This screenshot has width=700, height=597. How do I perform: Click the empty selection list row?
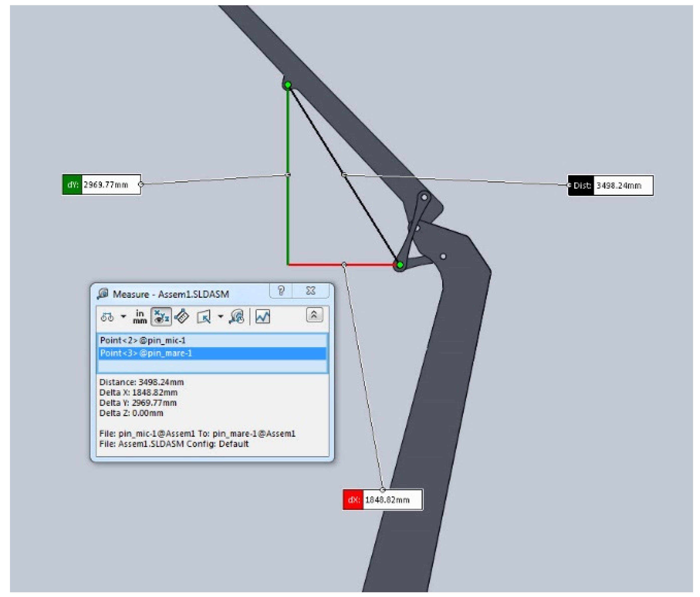212,366
